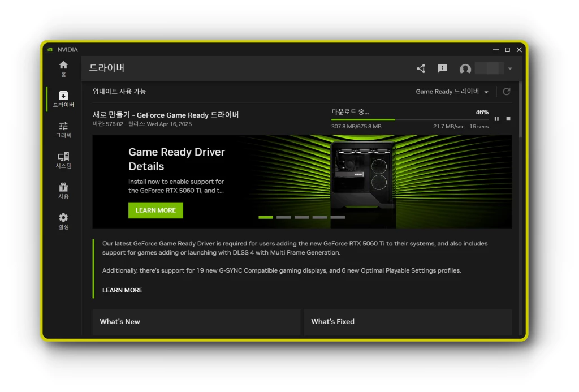Viewport: 579px width, 392px height.
Task: Click the NVIDIA logo in the title bar
Action: point(50,50)
